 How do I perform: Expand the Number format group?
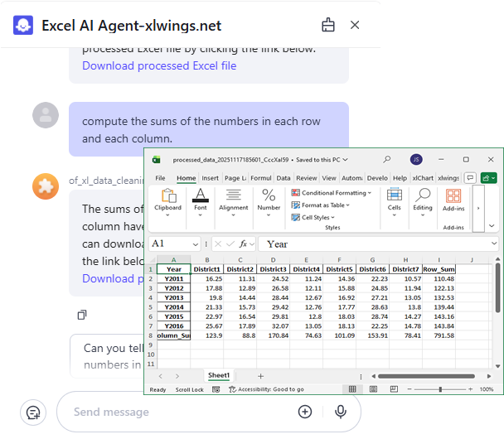(x=269, y=202)
